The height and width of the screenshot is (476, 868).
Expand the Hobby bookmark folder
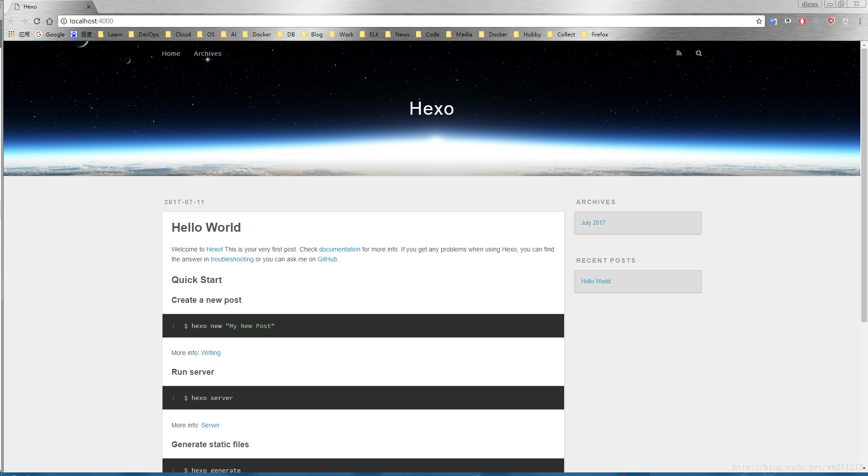(x=527, y=34)
